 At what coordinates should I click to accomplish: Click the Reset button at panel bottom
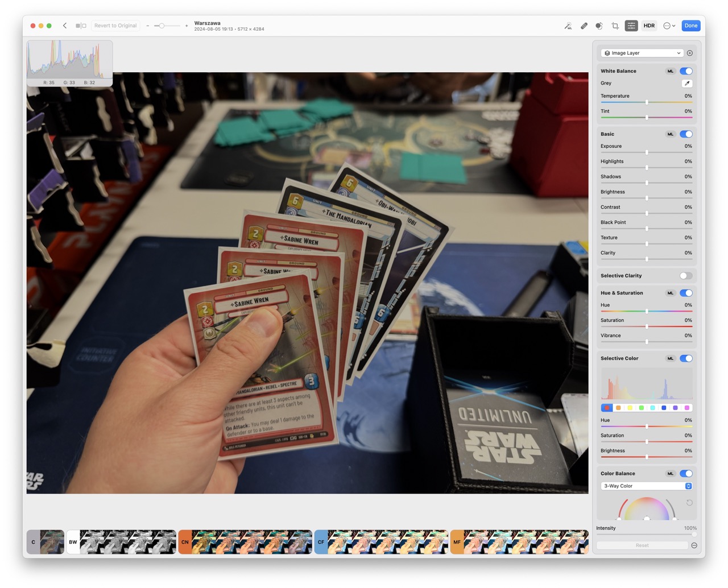click(642, 545)
